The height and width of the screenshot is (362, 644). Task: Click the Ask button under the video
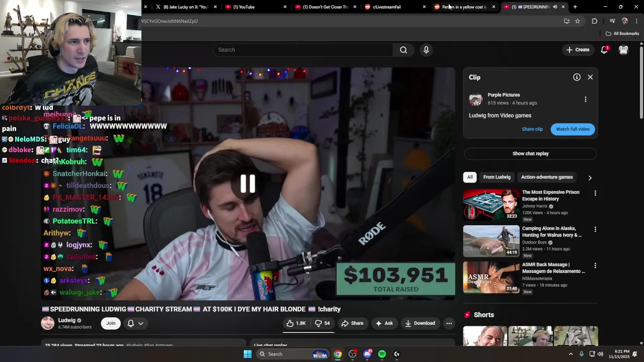384,323
